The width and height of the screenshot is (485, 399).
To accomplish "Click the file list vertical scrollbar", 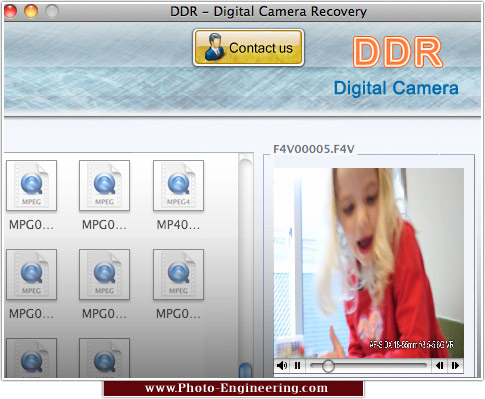I will click(x=246, y=265).
